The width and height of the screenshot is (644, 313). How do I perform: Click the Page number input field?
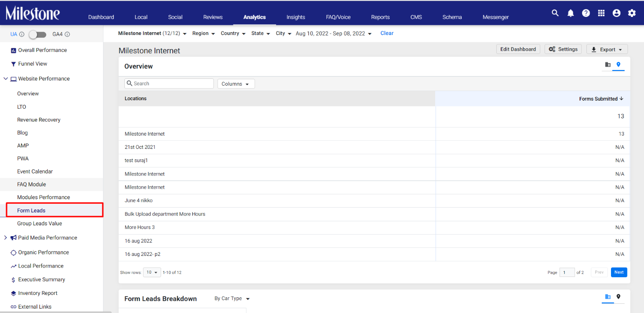tap(567, 272)
